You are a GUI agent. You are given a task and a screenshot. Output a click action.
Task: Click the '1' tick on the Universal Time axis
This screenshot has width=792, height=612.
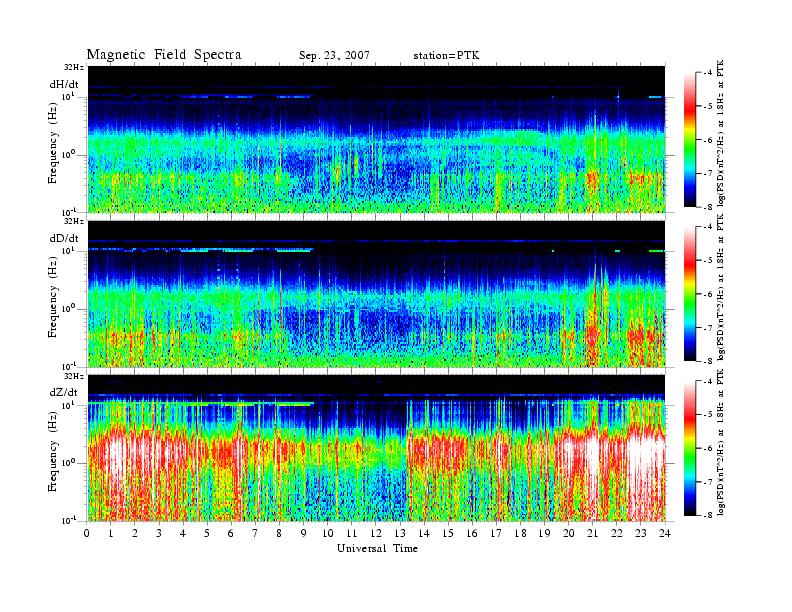111,533
